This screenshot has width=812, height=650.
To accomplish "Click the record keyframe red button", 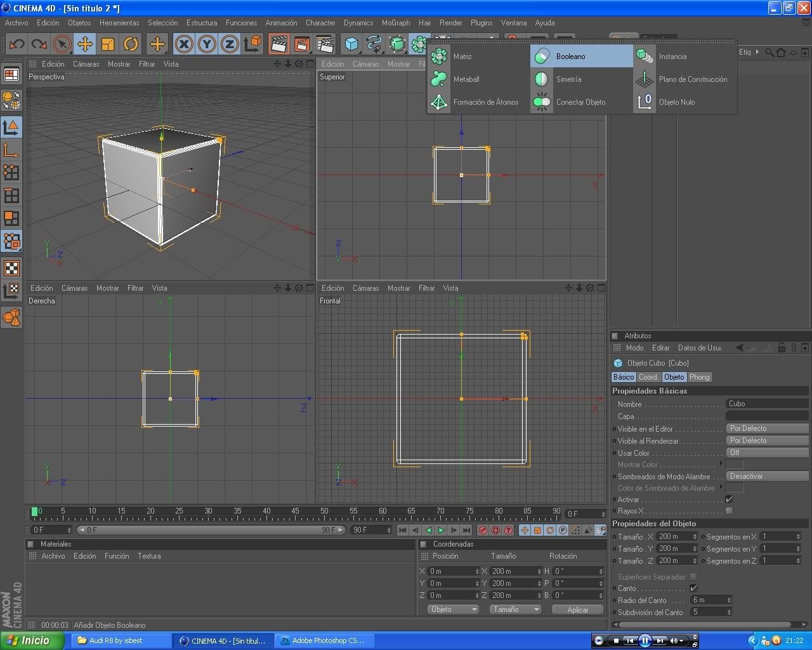I will pyautogui.click(x=483, y=530).
